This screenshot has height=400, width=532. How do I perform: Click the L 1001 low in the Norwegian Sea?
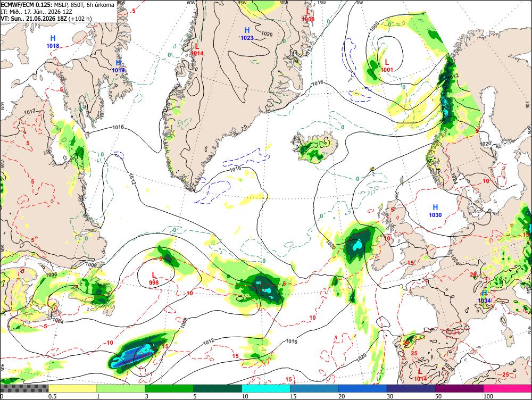387,66
